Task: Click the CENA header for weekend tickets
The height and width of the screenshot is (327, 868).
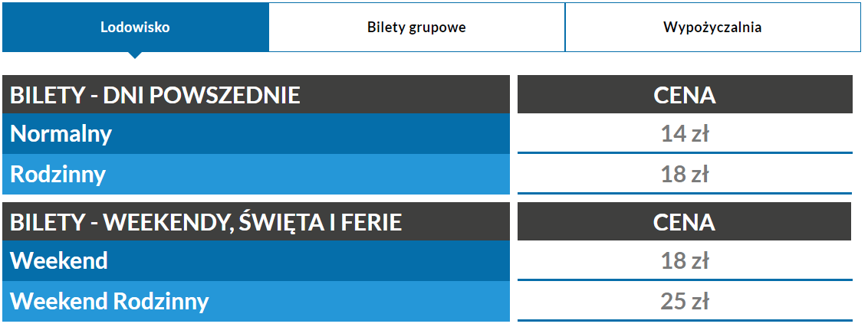Action: click(685, 222)
